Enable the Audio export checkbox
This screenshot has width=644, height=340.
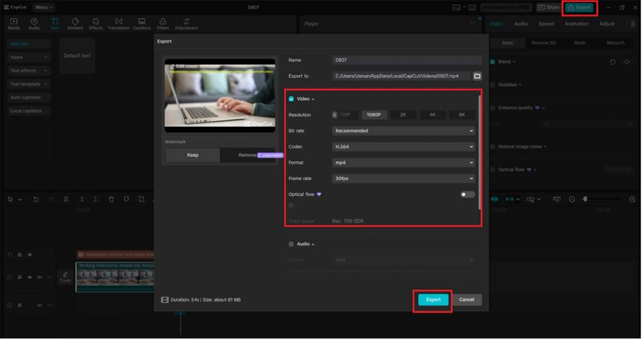click(291, 244)
